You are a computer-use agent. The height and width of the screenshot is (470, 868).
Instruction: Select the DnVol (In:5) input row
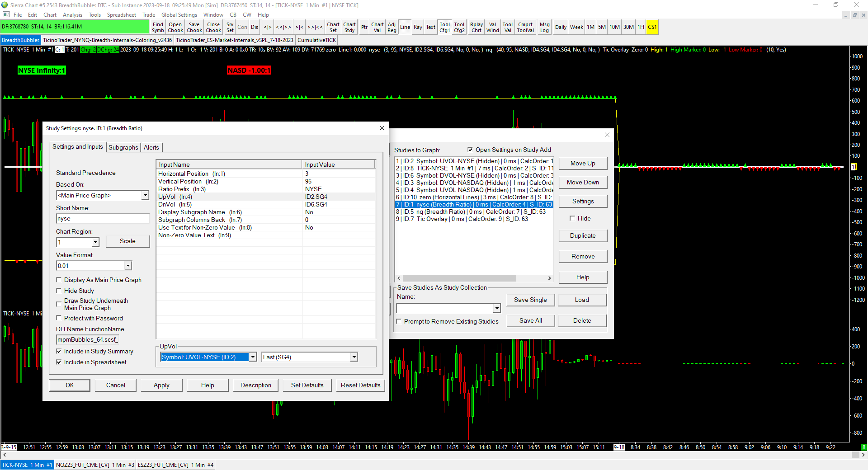266,204
